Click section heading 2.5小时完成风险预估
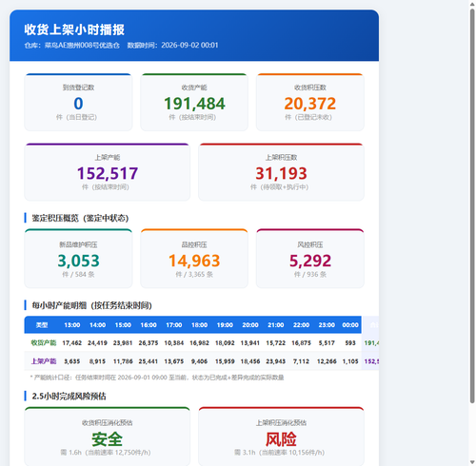The height and width of the screenshot is (466, 476). [69, 397]
